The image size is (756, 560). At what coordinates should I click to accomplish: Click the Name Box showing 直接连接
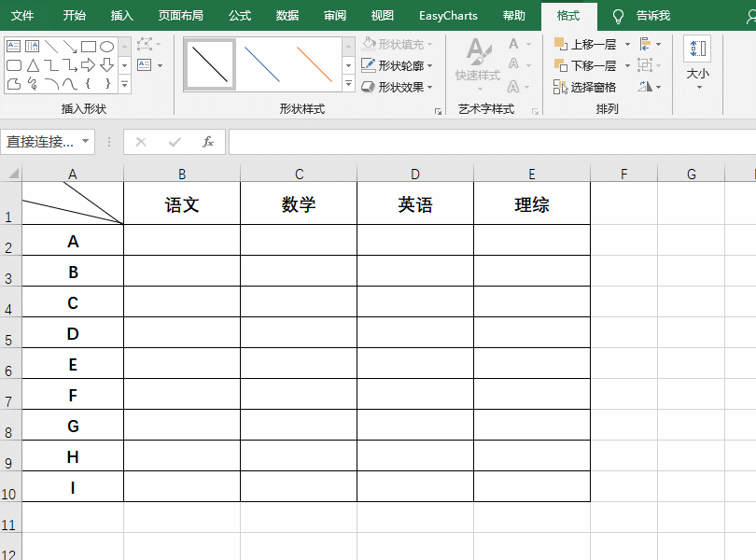[x=40, y=141]
